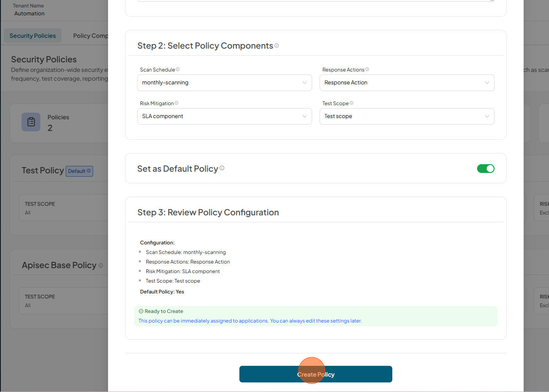Click info icon next to Apisec Base Policy

[x=101, y=265]
